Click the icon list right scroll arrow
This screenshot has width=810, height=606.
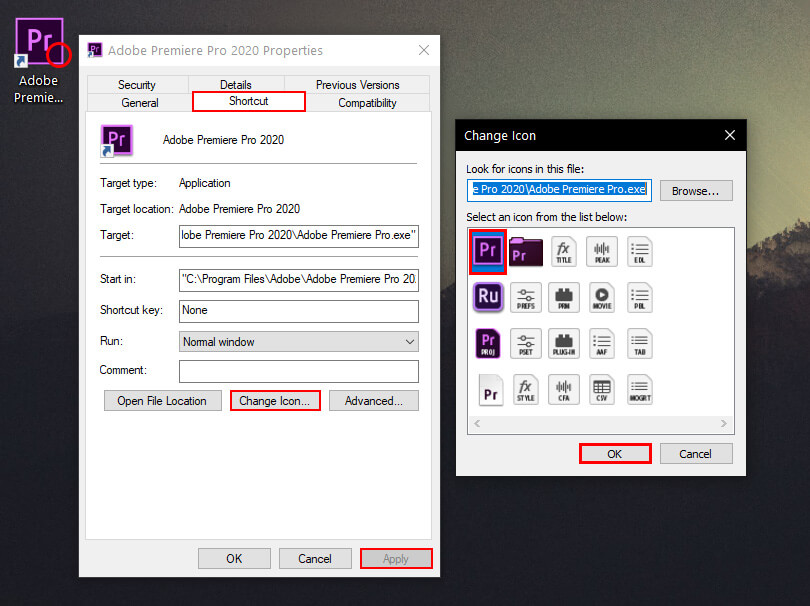click(x=724, y=424)
